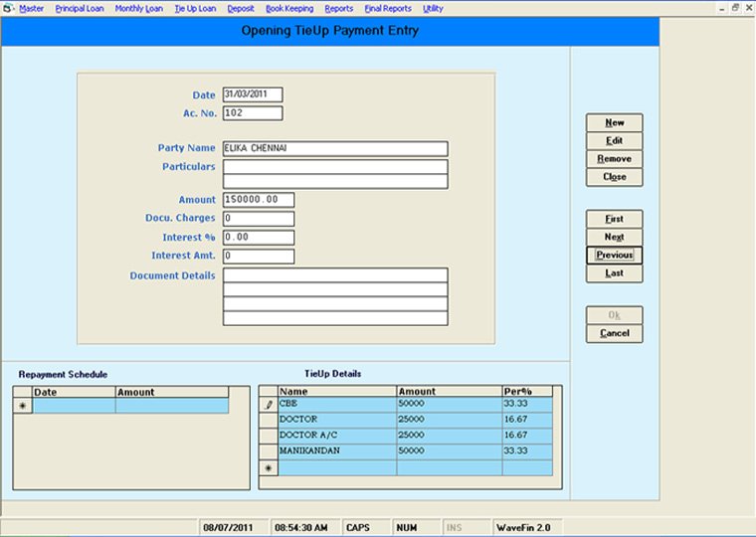
Task: Open the Book Keeping menu
Action: point(289,8)
